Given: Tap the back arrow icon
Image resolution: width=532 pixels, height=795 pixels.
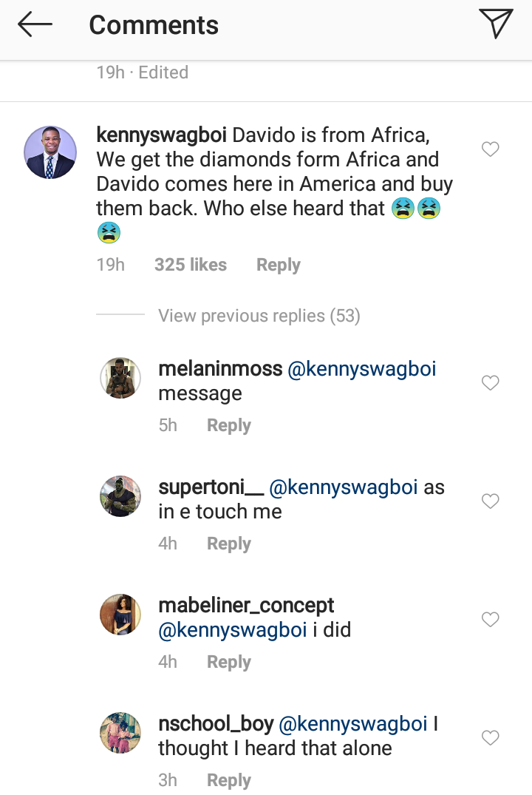Looking at the screenshot, I should coord(35,25).
